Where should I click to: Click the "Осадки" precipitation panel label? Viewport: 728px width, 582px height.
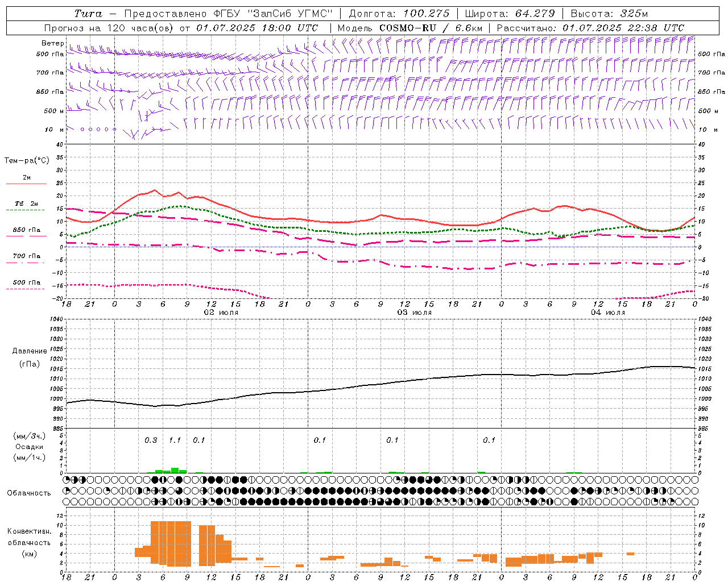click(x=30, y=447)
